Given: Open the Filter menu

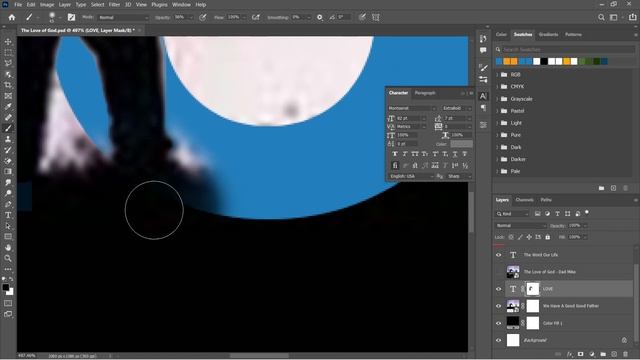Looking at the screenshot, I should (114, 4).
